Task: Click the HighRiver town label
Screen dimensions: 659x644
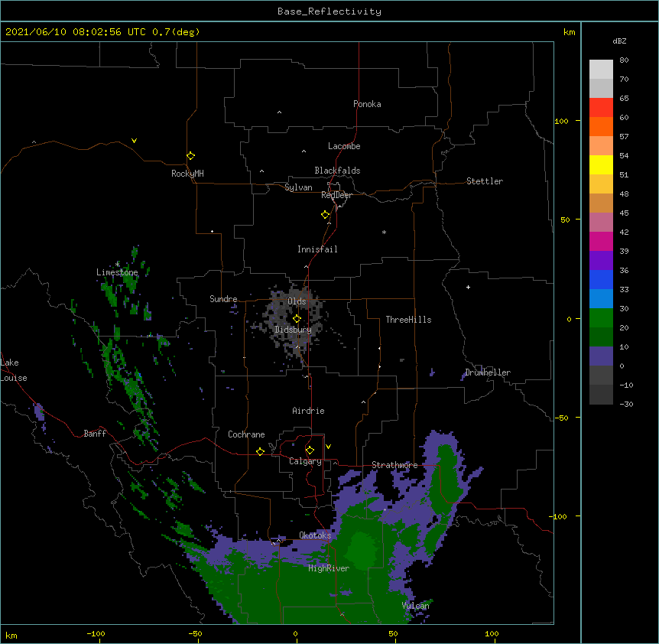Action: pos(329,568)
